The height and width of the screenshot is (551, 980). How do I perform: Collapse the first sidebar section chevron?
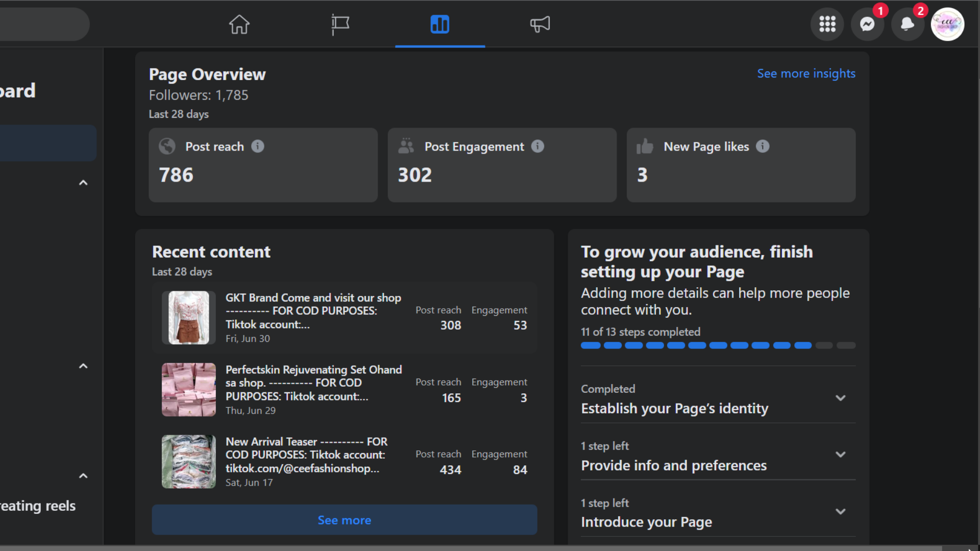coord(83,183)
